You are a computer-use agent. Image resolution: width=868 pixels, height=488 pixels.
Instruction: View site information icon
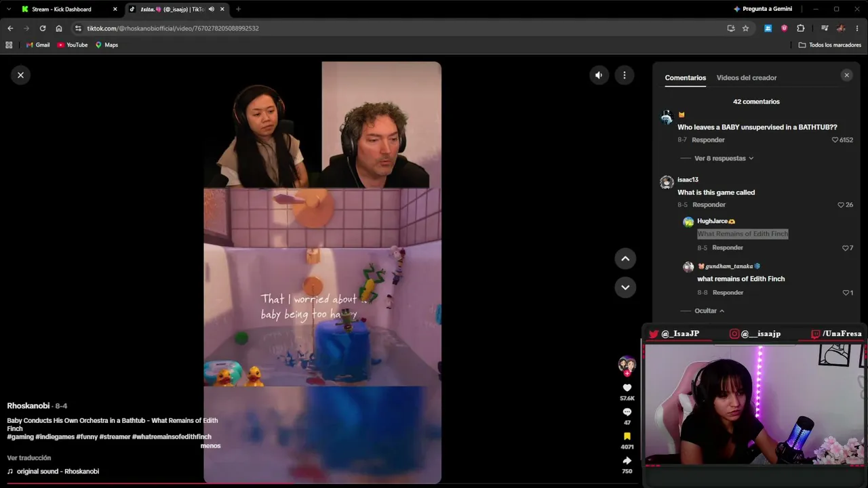coord(78,28)
